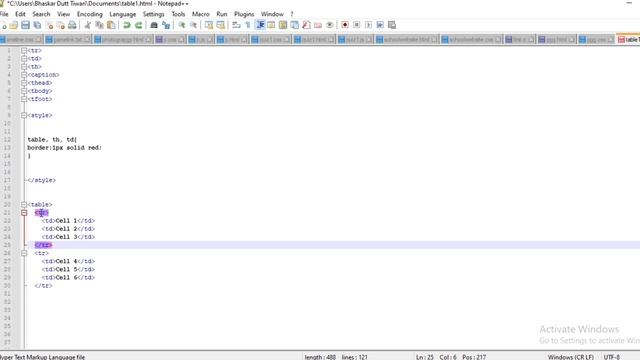
Task: Click the 'Cell 5' table cell line
Action: [x=68, y=269]
